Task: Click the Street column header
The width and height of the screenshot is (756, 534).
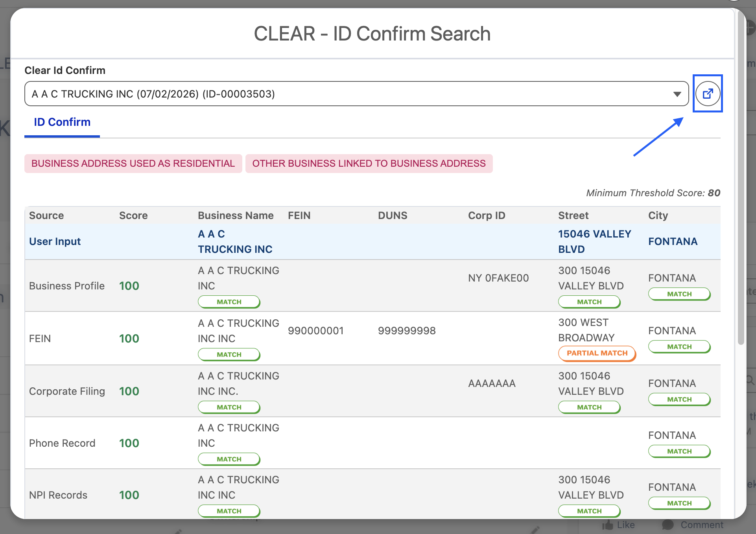Action: pos(573,215)
